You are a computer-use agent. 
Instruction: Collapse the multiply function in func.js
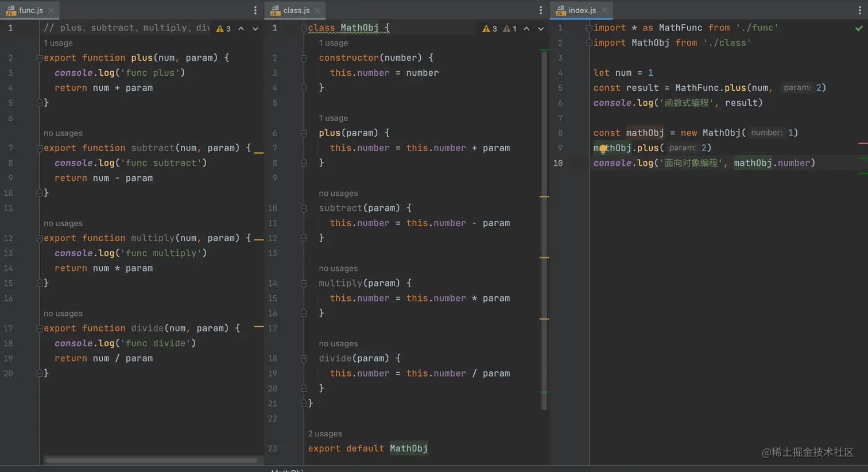pos(40,238)
